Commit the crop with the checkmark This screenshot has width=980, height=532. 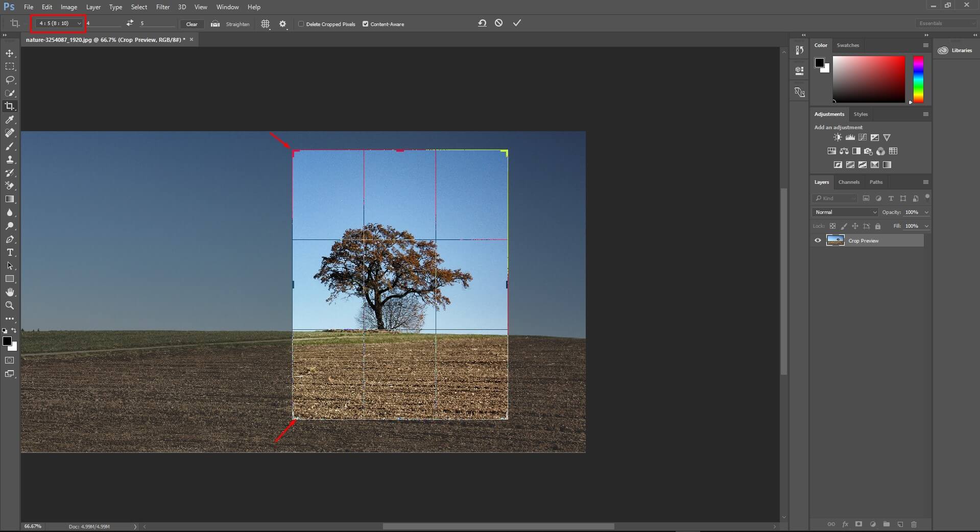[x=517, y=23]
